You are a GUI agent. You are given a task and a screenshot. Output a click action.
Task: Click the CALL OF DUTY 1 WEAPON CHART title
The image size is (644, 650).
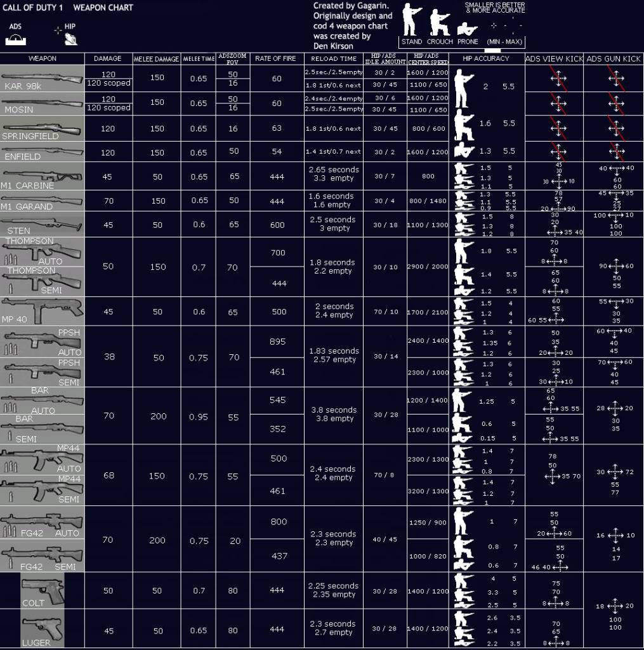point(67,8)
